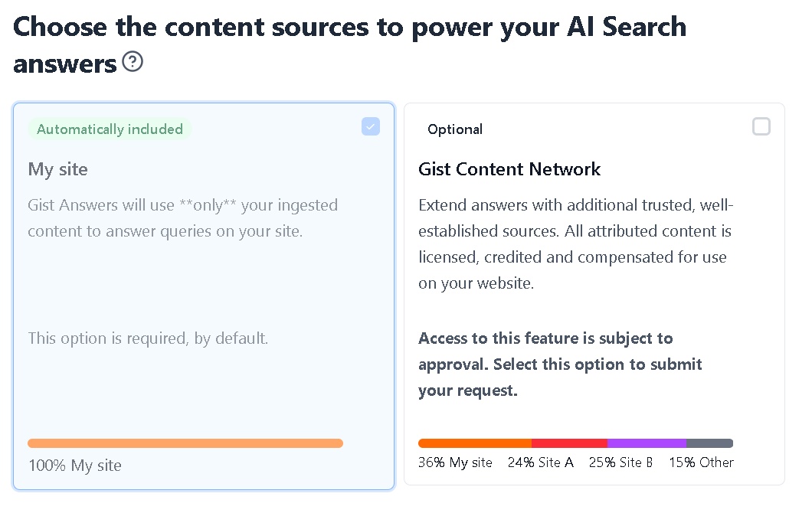Open the help question mark icon
Viewport: 812px width, 513px height.
pos(133,61)
